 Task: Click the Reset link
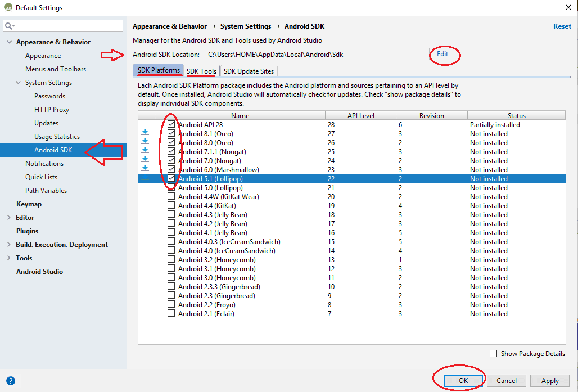click(562, 26)
